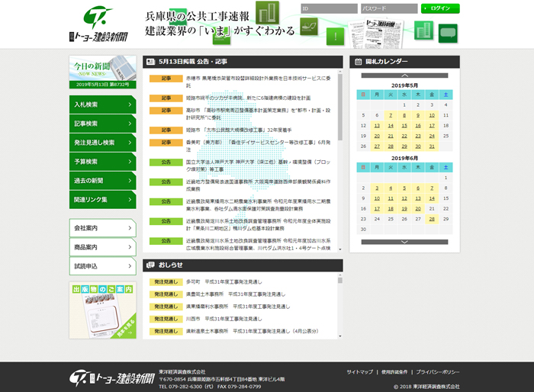Select 発注見通し検索 from side menu
Image resolution: width=534 pixels, height=392 pixels.
click(x=102, y=142)
